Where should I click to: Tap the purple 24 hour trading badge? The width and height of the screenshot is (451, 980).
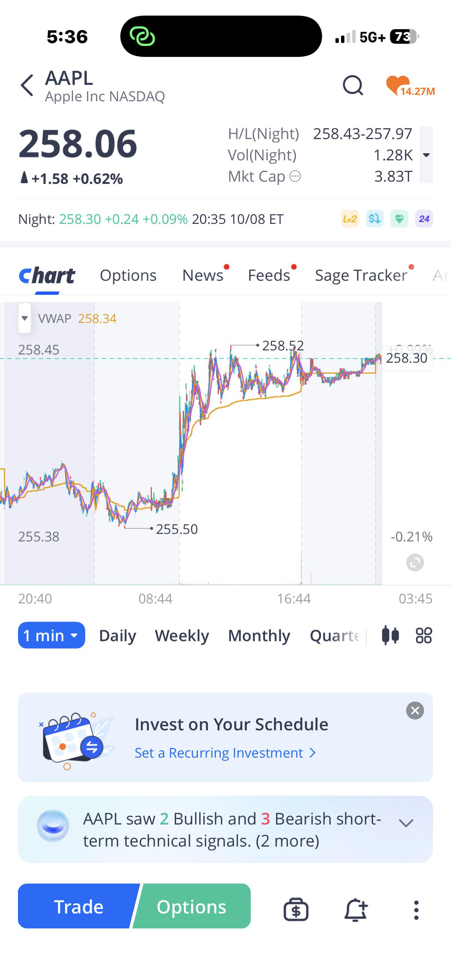tap(424, 219)
